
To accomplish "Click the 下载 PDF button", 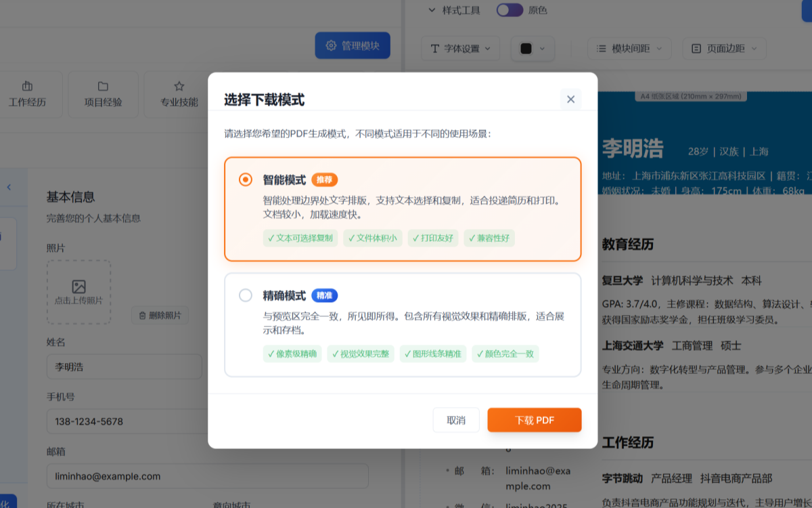I will tap(534, 420).
